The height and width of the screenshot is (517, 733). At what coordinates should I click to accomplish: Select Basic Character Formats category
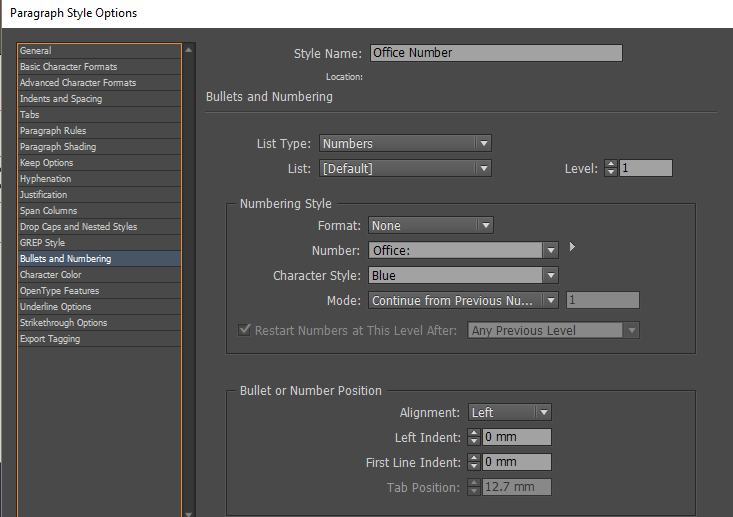tap(100, 67)
